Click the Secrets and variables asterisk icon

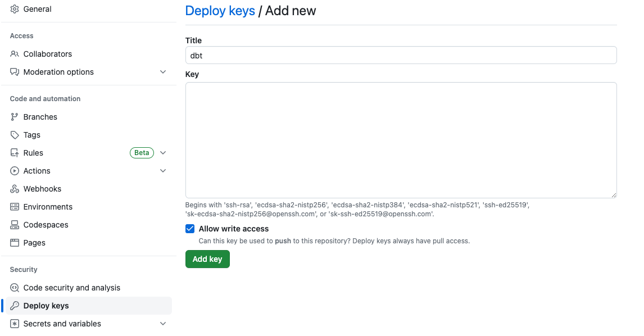(15, 324)
